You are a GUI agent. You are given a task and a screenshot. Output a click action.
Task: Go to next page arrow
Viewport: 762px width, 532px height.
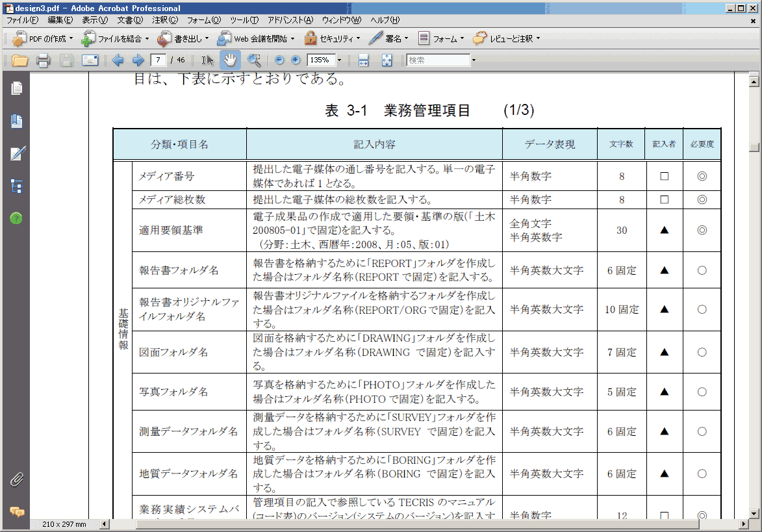point(138,60)
